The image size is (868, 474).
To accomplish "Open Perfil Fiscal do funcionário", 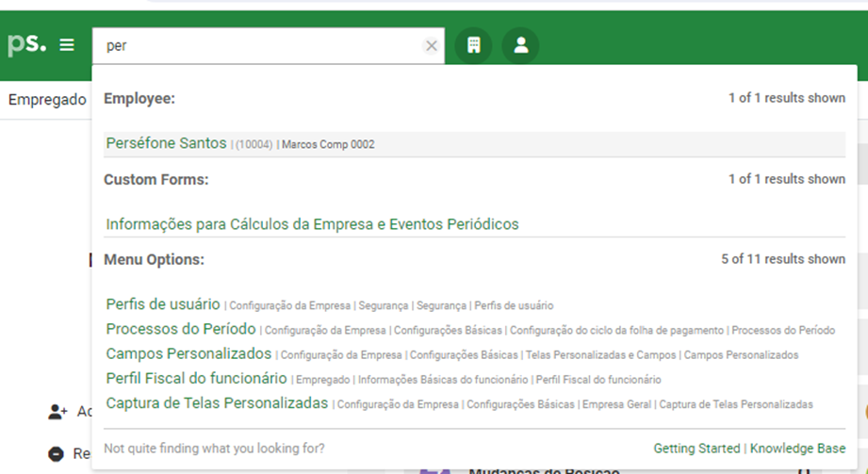I will coord(196,378).
